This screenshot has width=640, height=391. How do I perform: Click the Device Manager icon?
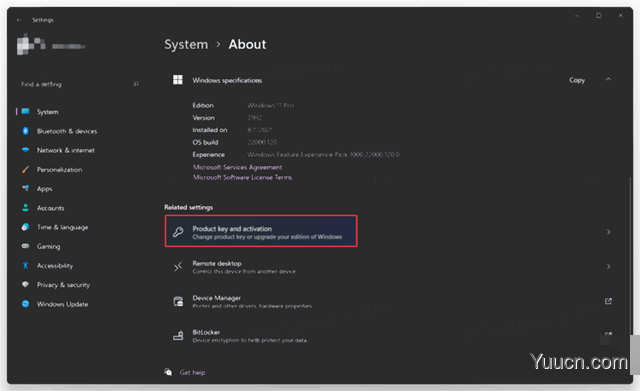178,301
